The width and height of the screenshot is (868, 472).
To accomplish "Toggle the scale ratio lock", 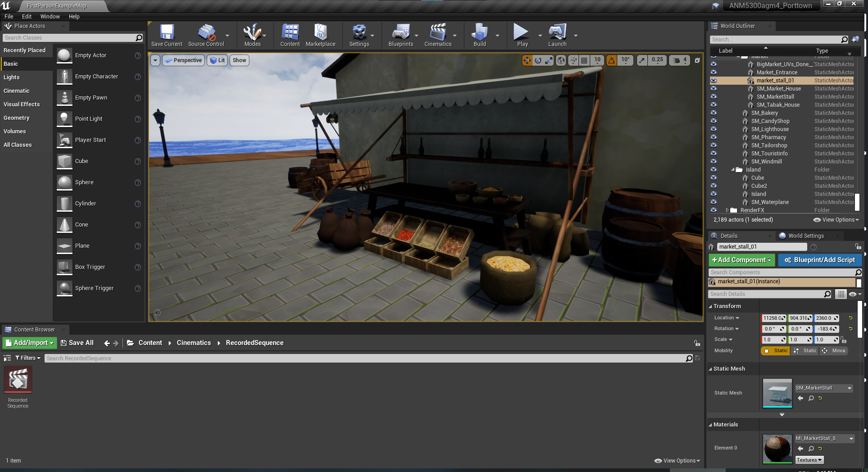I will pyautogui.click(x=843, y=340).
